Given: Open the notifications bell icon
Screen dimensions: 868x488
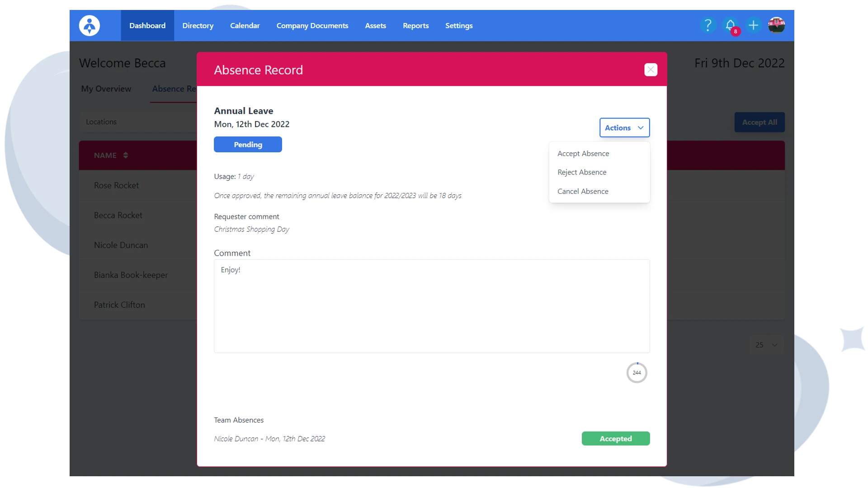Looking at the screenshot, I should point(730,25).
